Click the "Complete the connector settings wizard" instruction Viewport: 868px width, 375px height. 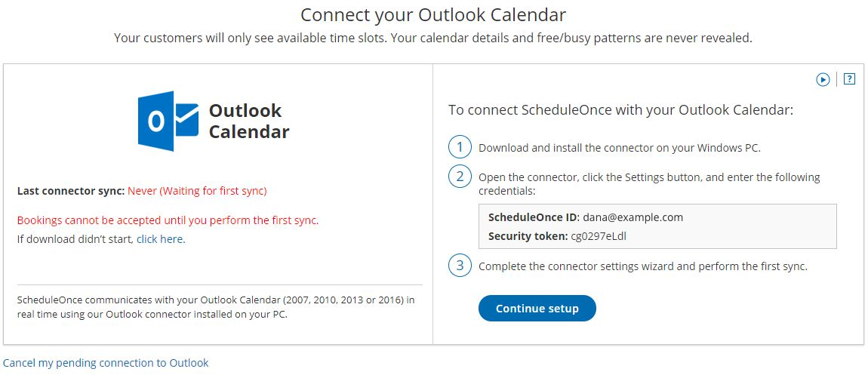click(642, 266)
